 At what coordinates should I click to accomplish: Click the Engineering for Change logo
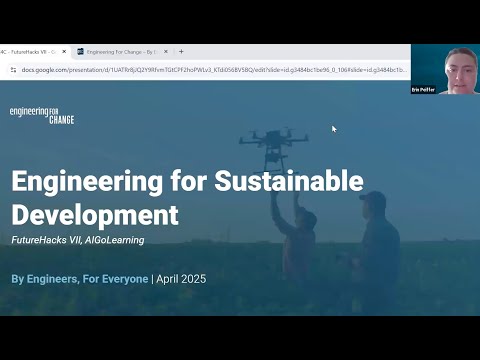click(x=42, y=115)
